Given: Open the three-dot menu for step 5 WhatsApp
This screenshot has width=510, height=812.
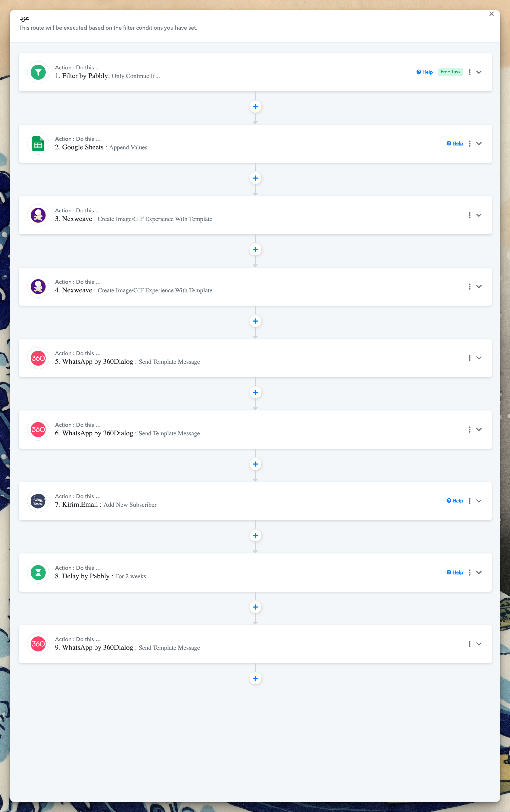Looking at the screenshot, I should pyautogui.click(x=469, y=358).
